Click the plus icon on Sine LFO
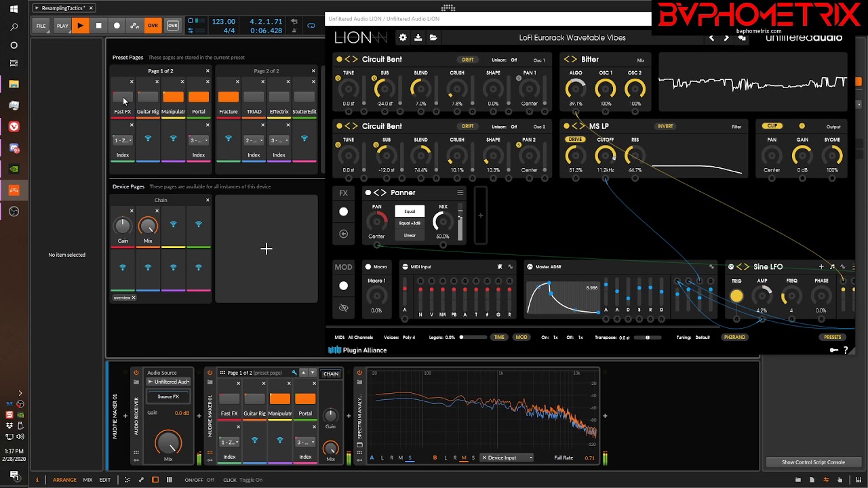 click(x=821, y=267)
